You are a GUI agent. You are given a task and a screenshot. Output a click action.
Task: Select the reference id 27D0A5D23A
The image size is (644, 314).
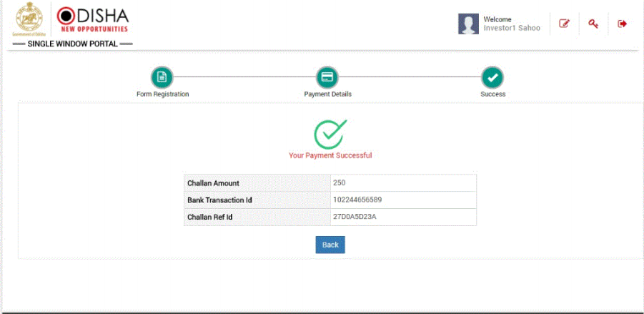click(355, 217)
